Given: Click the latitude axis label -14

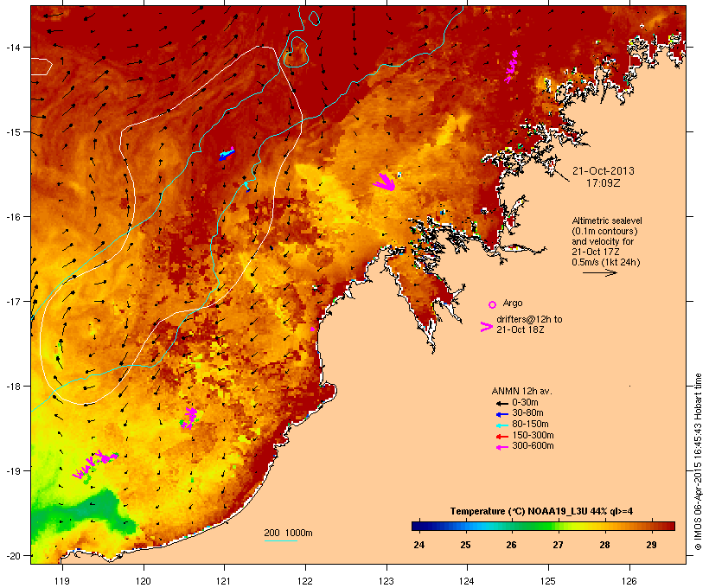Looking at the screenshot, I should coord(13,47).
